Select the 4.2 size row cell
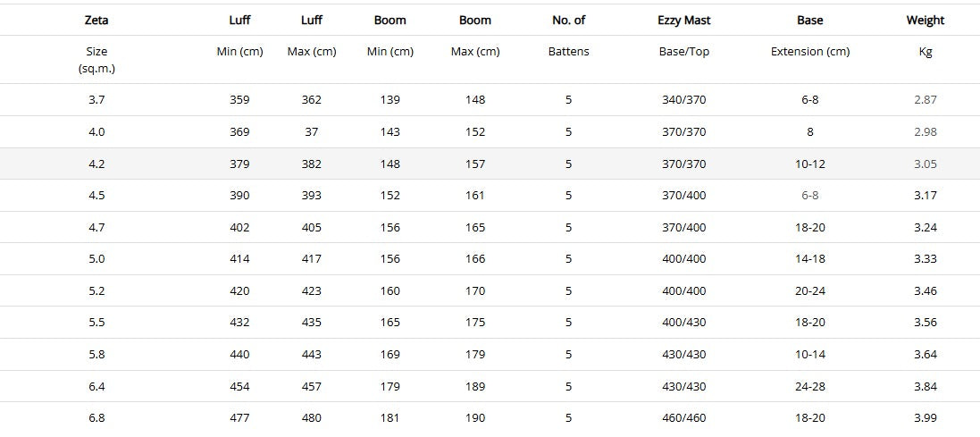The width and height of the screenshot is (980, 437). tap(96, 164)
